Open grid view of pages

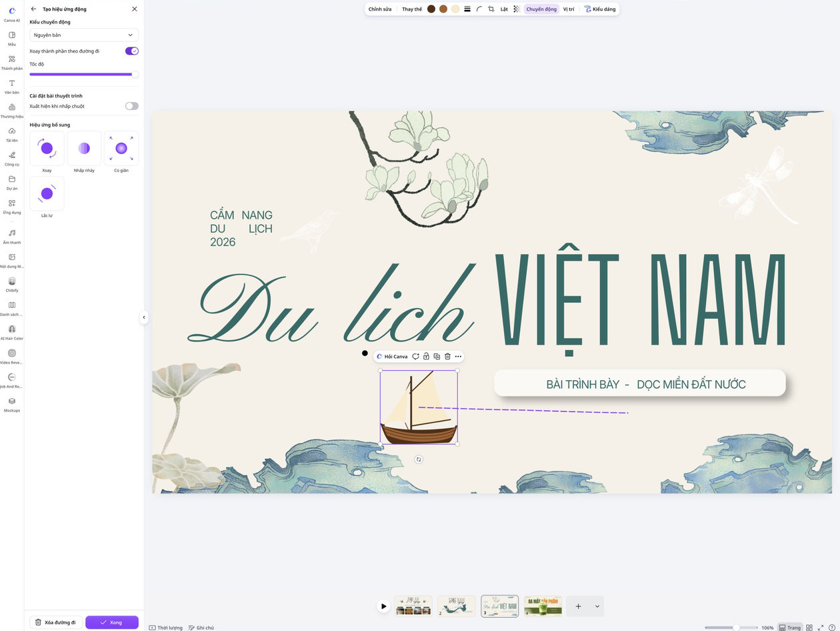809,628
